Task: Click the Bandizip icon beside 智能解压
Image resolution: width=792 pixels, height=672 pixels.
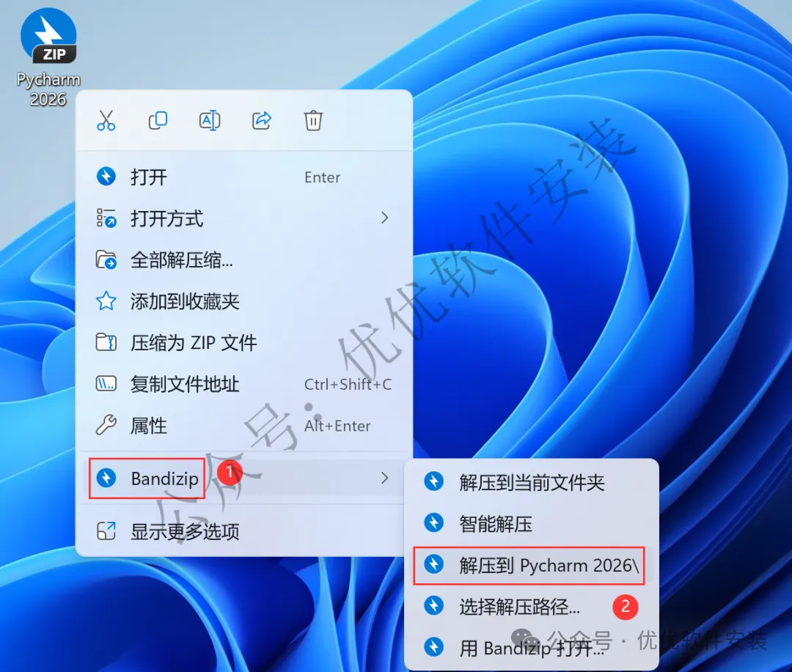Action: pos(434,523)
